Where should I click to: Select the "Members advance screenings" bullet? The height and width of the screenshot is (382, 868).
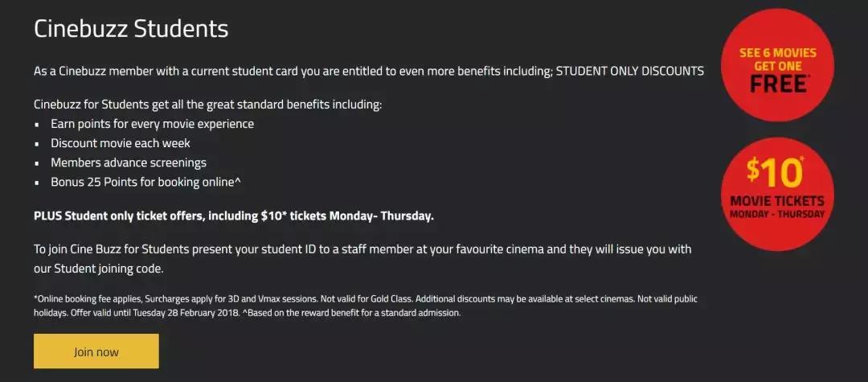click(129, 162)
